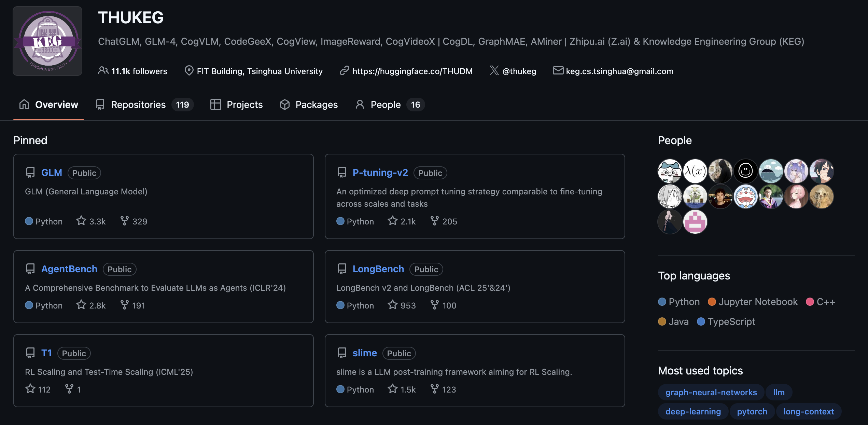
Task: Click the repo icon beside T1
Action: point(30,353)
